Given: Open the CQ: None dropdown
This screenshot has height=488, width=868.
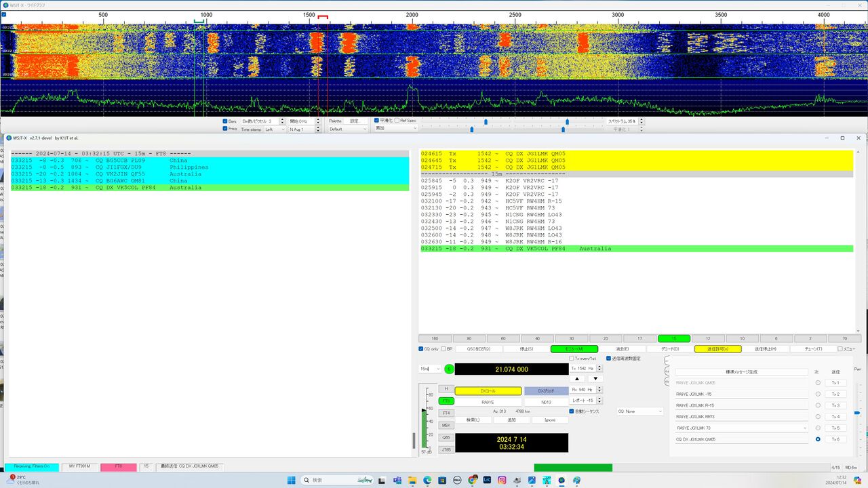Looking at the screenshot, I should coord(640,411).
